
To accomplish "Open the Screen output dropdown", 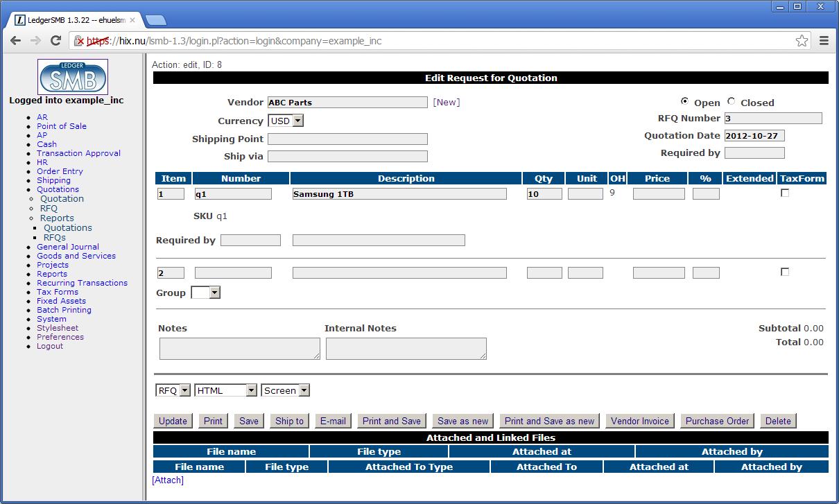I will [286, 390].
